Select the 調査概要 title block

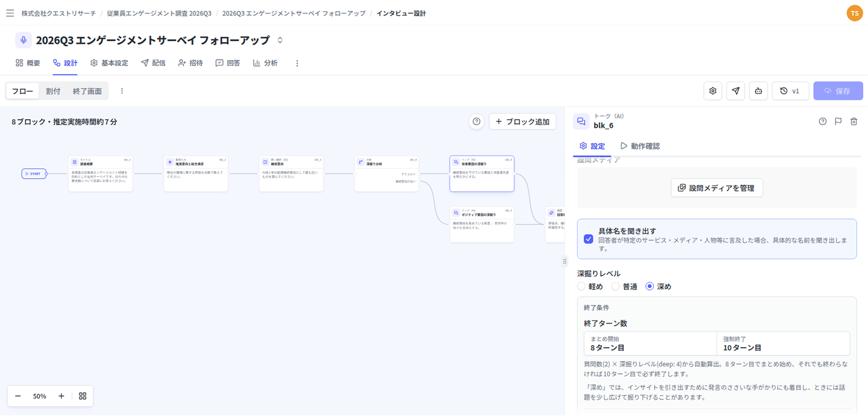click(100, 173)
